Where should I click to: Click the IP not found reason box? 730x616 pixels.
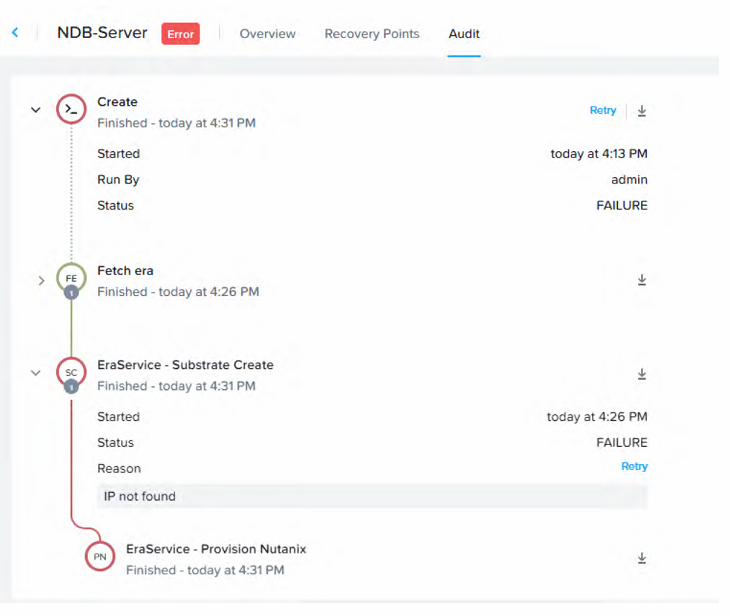click(372, 496)
